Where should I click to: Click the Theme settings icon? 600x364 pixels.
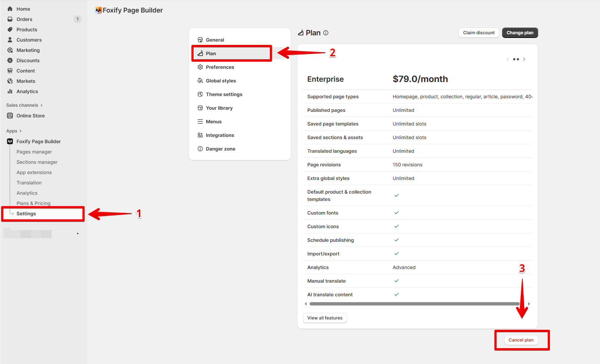coord(200,94)
